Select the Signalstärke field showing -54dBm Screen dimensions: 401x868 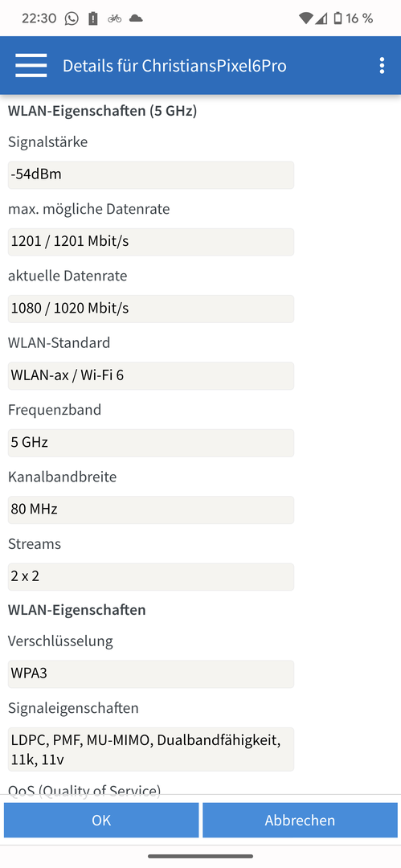point(150,175)
